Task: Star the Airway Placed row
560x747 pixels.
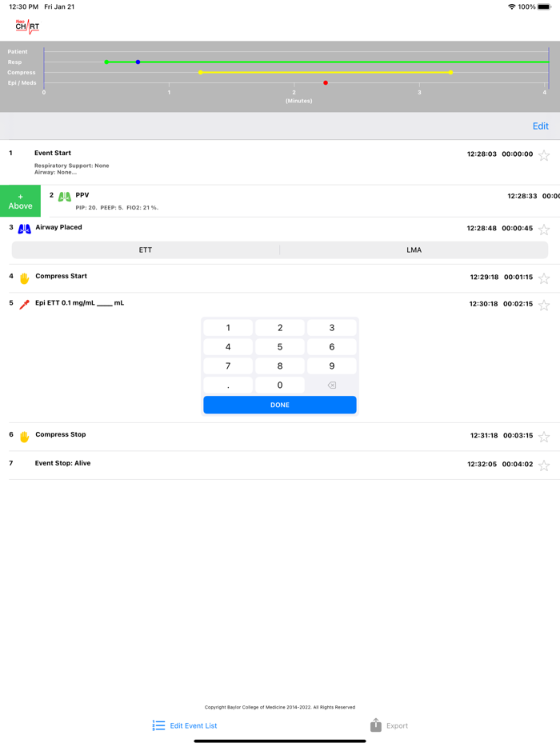Action: click(544, 230)
